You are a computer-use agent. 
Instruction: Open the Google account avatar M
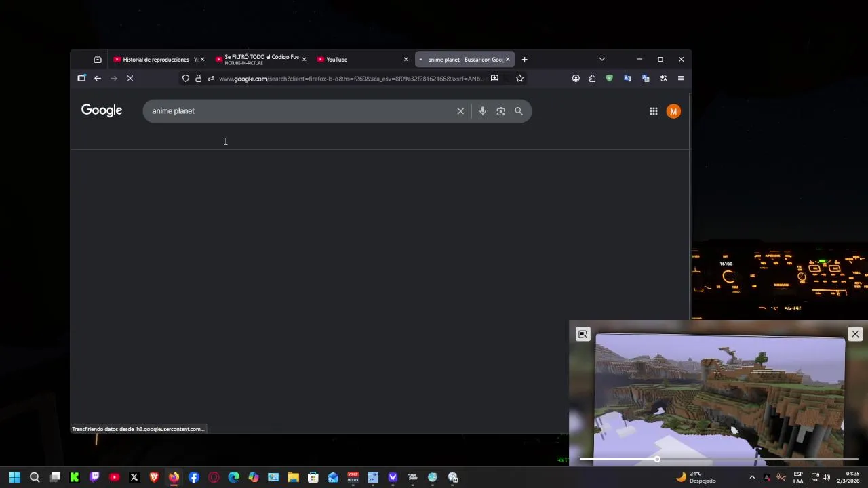(673, 111)
